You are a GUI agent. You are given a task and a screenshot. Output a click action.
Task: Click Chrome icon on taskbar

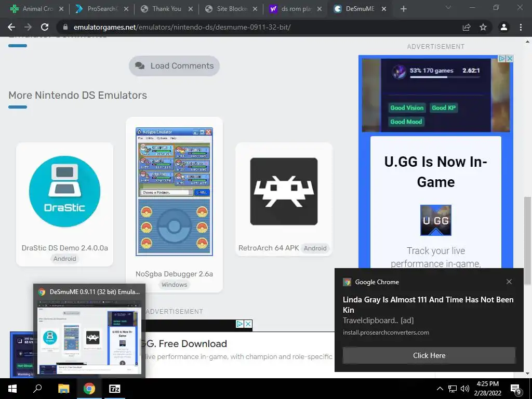89,389
